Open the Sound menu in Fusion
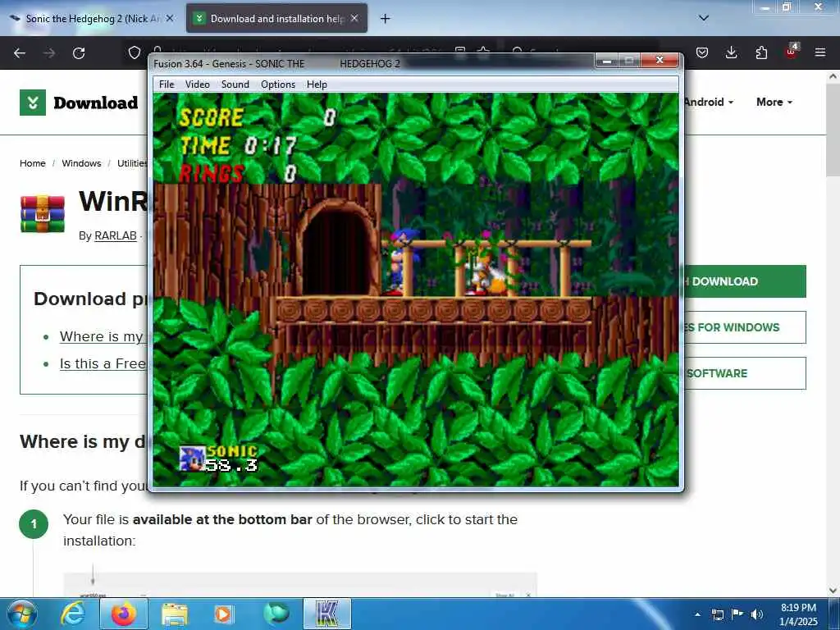 click(235, 84)
